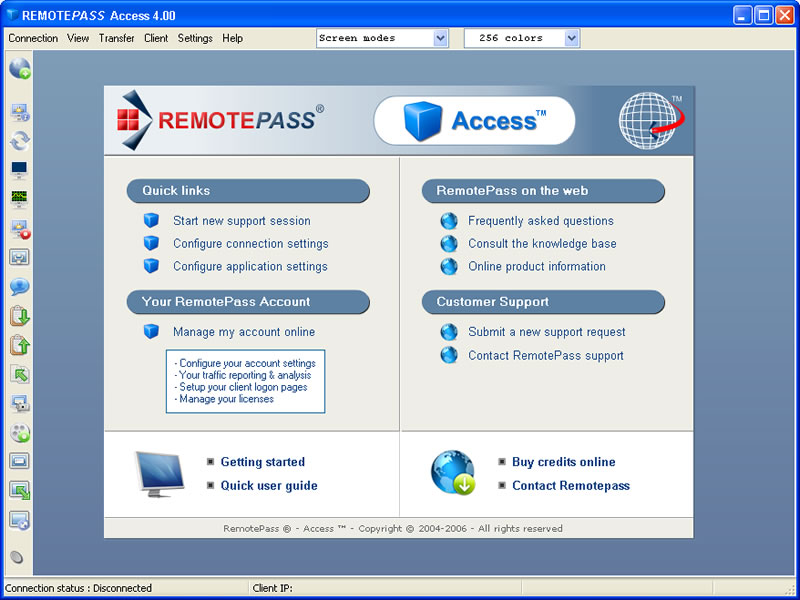This screenshot has height=600, width=800.
Task: Open chat using the speech bubble icon
Action: tap(19, 287)
